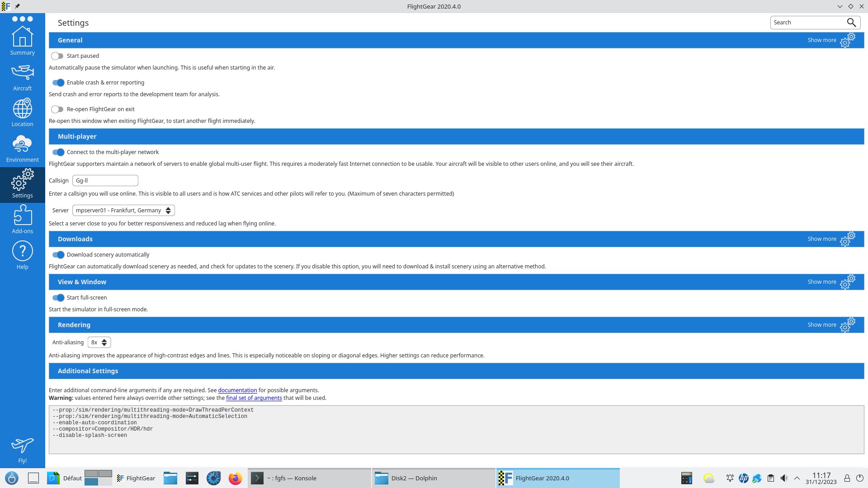This screenshot has width=868, height=488.
Task: Open the system settings taskbar launcher
Action: pyautogui.click(x=192, y=478)
